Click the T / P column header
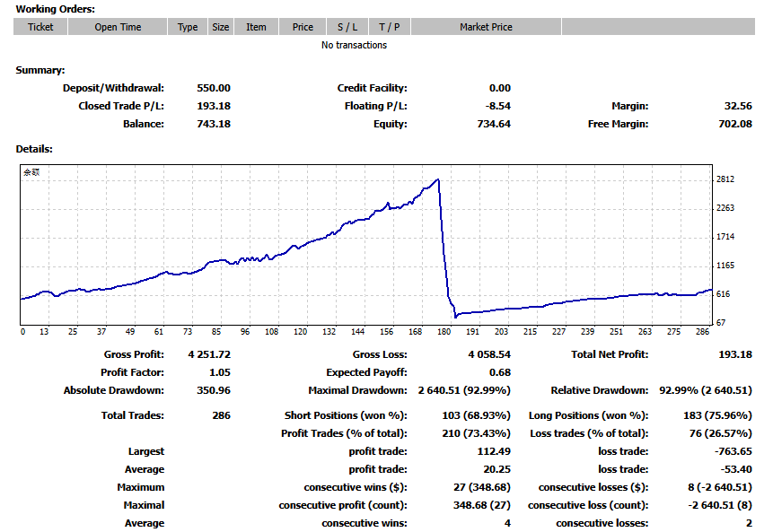The height and width of the screenshot is (532, 773). coord(390,27)
